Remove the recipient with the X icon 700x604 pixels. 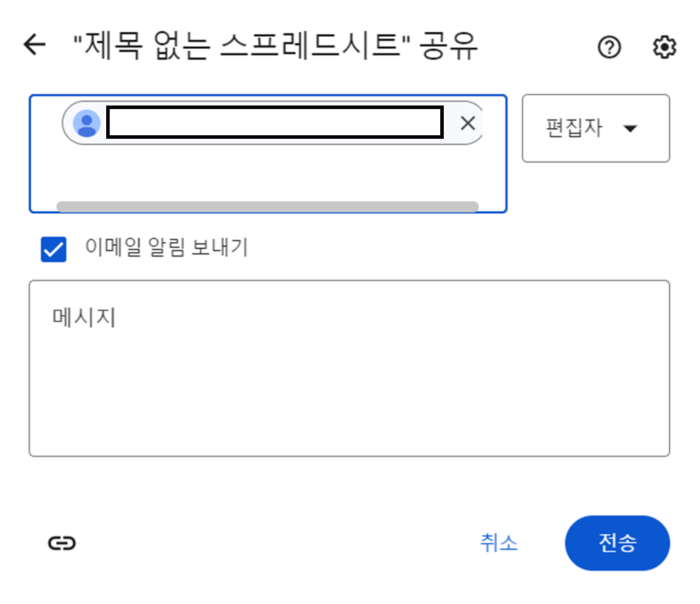click(468, 123)
